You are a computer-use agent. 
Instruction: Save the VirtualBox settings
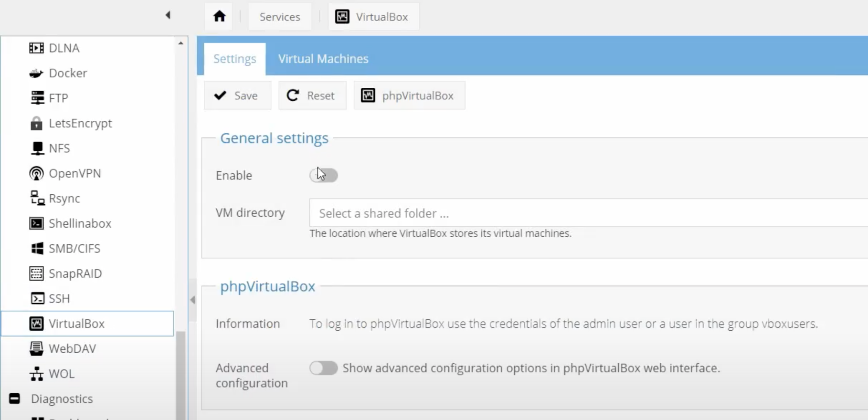[237, 95]
